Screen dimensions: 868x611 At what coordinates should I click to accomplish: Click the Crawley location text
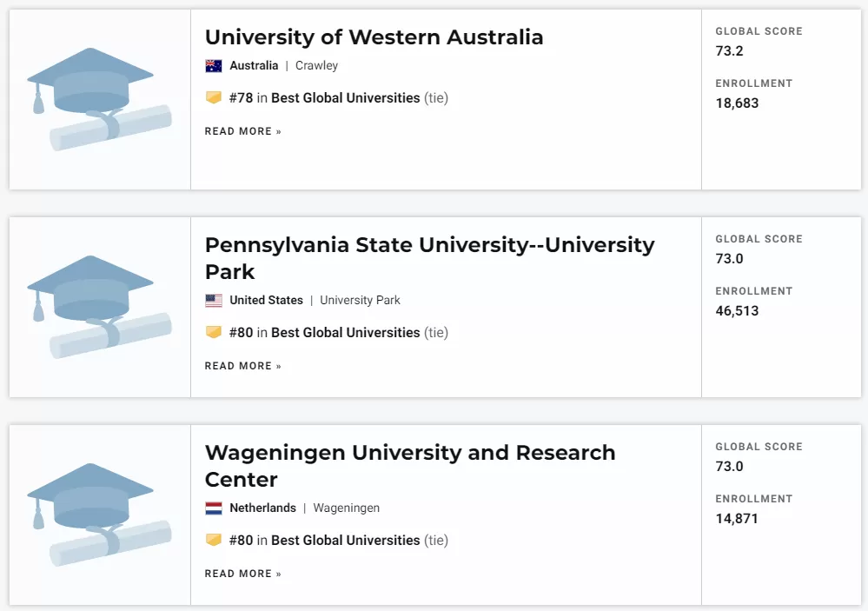316,66
